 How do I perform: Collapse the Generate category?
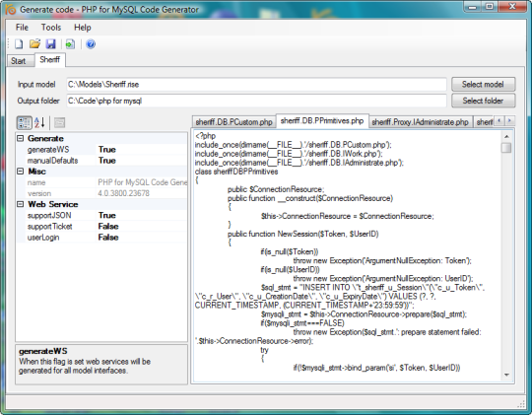[21, 138]
